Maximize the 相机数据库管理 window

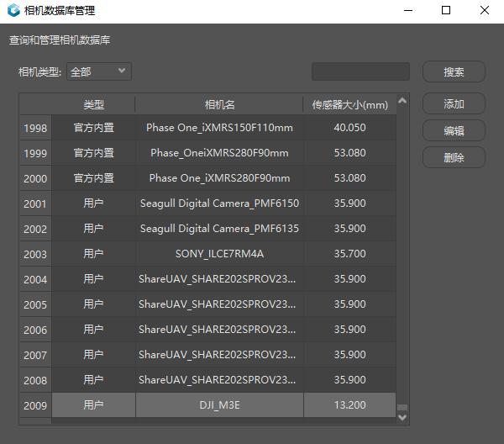446,11
